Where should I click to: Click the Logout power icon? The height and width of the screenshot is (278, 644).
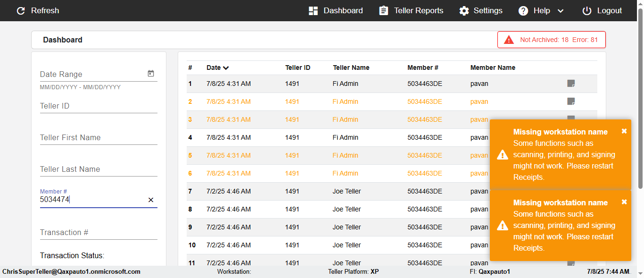(x=586, y=11)
